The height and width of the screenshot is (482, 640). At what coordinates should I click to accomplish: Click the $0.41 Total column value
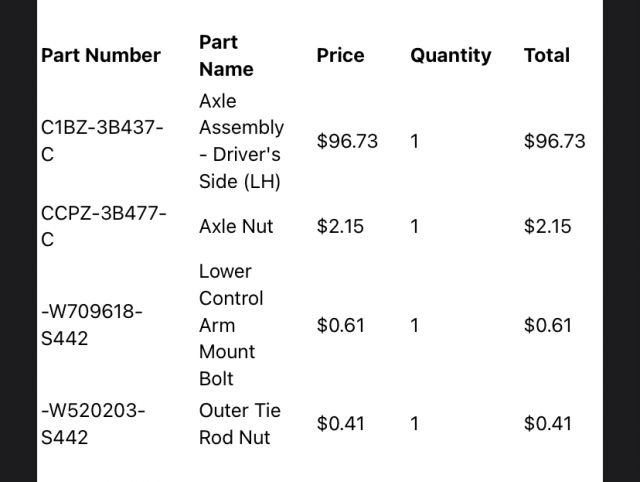tap(548, 423)
